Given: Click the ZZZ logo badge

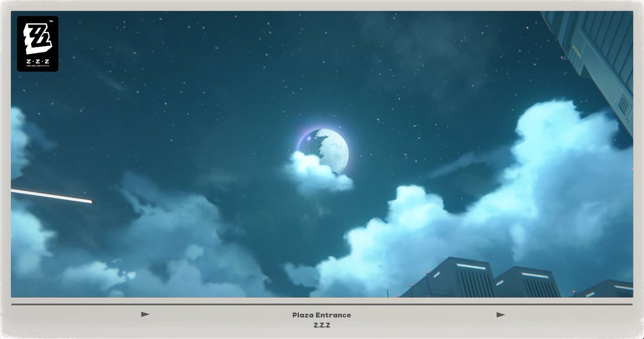Looking at the screenshot, I should point(38,44).
